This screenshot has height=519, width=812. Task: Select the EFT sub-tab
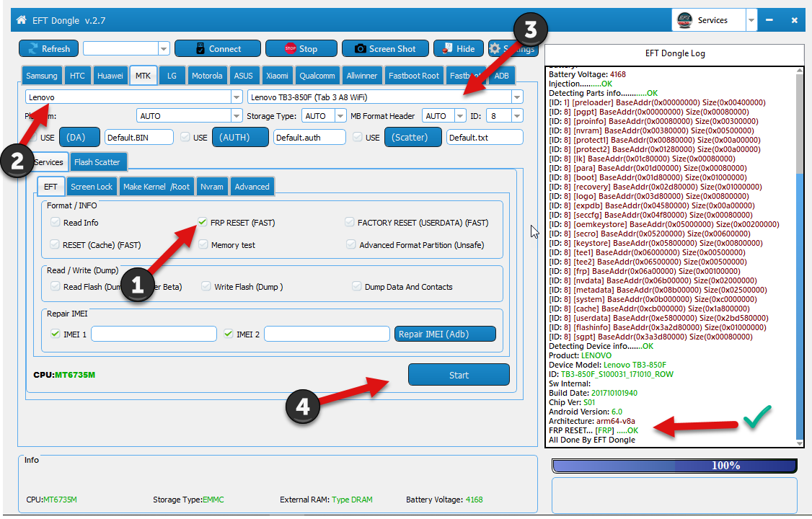tap(50, 186)
